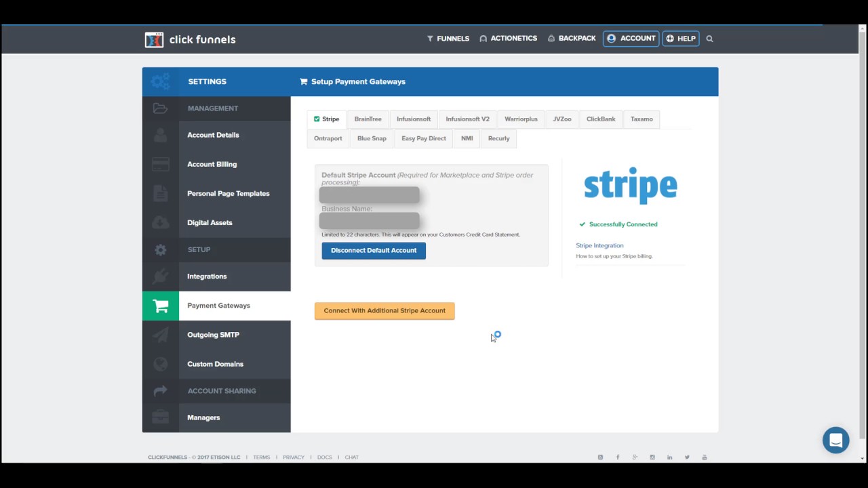868x488 pixels.
Task: Click Connect With Additional Stripe Account
Action: point(384,310)
